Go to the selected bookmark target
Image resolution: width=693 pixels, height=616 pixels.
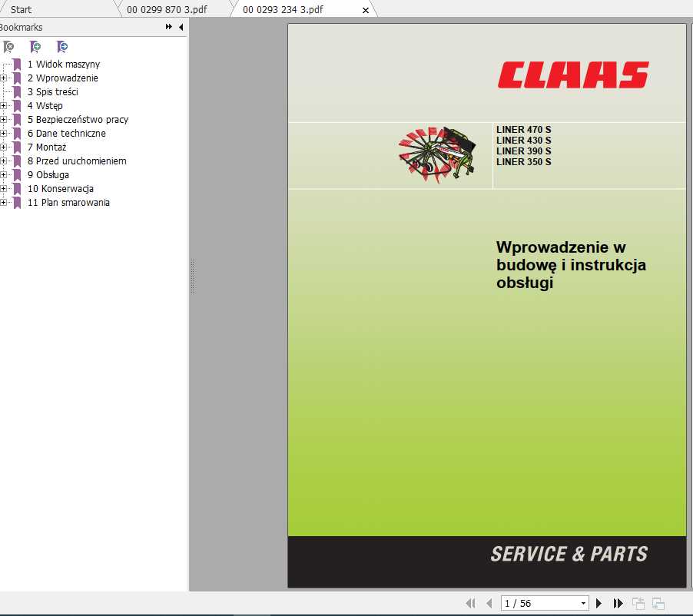coord(61,47)
